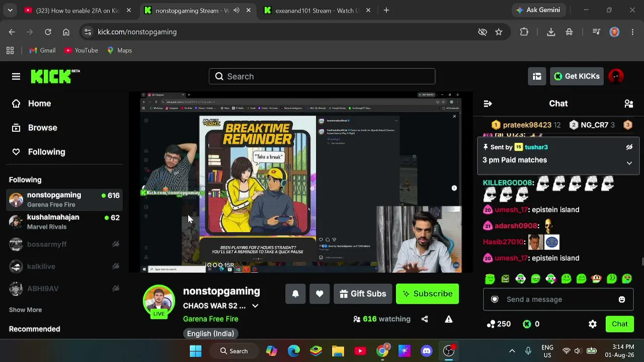Screen dimensions: 644x362
Task: Expand the pinned message chevron
Action: 629,163
